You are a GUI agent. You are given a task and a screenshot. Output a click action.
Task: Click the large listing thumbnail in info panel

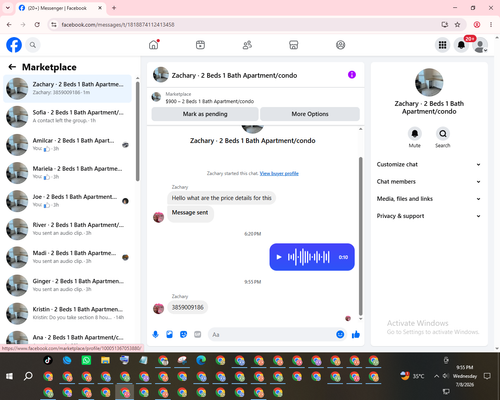point(429,82)
